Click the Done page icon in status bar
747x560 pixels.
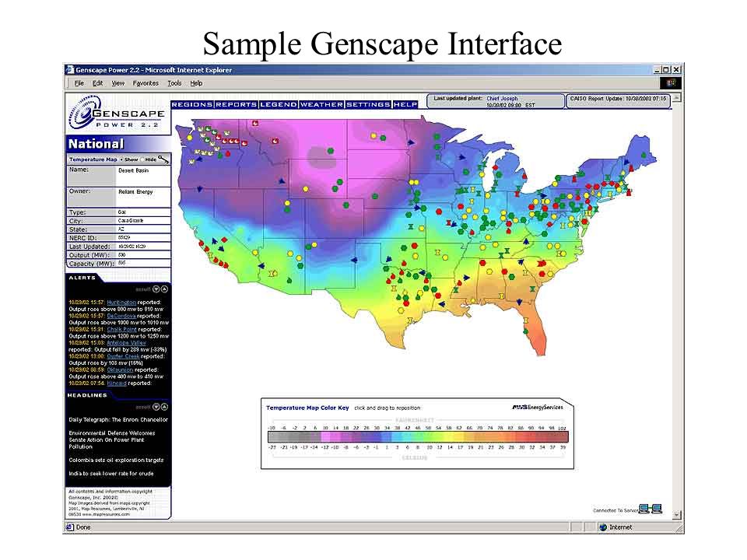[x=69, y=527]
